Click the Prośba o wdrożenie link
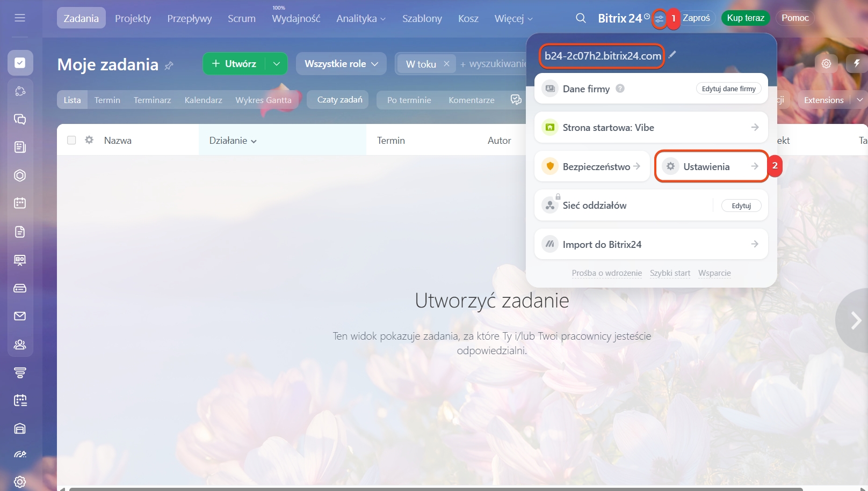Viewport: 868px width, 491px height. 607,273
